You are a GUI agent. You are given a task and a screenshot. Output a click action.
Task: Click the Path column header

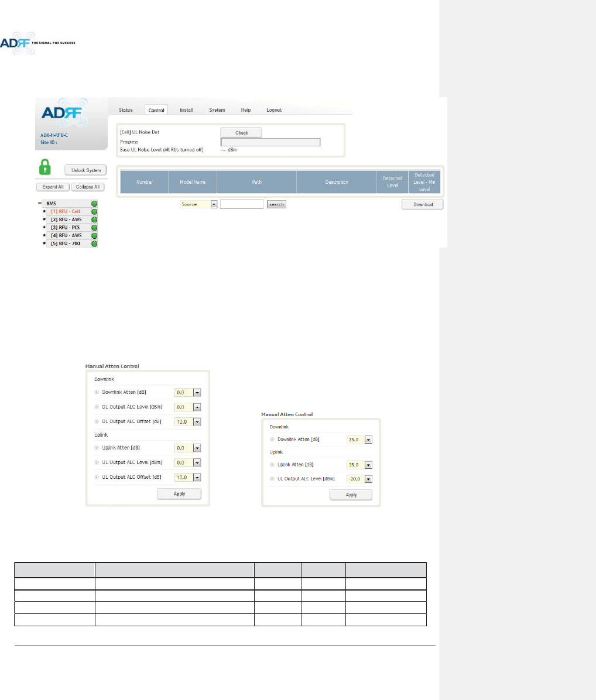click(256, 182)
